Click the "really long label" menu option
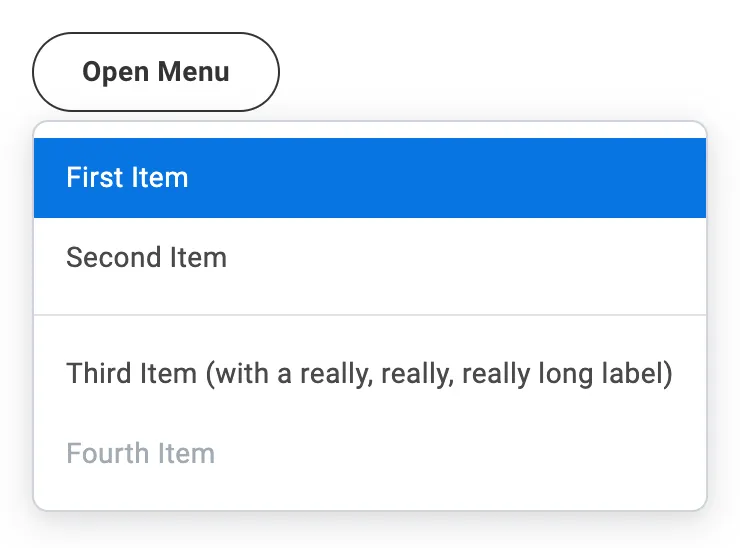Image resolution: width=740 pixels, height=548 pixels. [369, 374]
